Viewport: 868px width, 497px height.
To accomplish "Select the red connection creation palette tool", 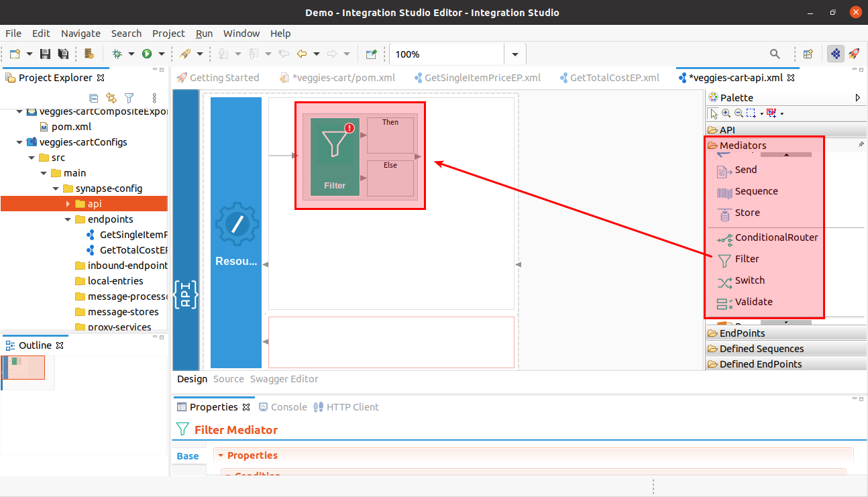I will tap(771, 113).
